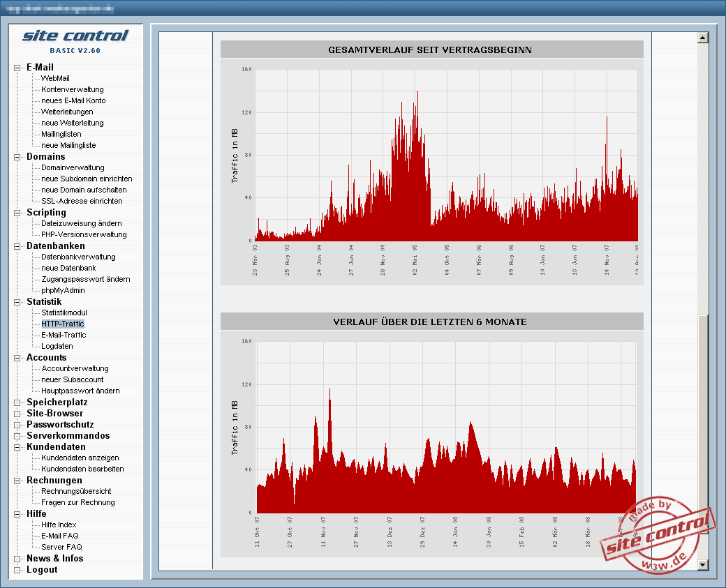Launch phpMyAdmin
This screenshot has height=588, width=726.
tap(63, 290)
